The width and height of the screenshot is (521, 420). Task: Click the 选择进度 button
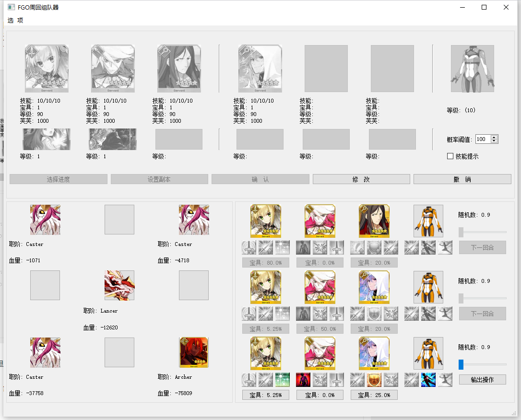coord(58,179)
